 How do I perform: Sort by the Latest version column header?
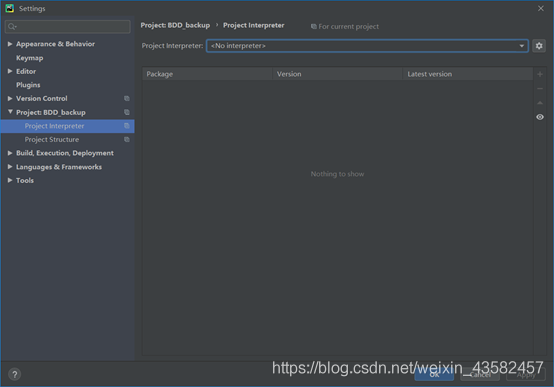click(x=468, y=74)
